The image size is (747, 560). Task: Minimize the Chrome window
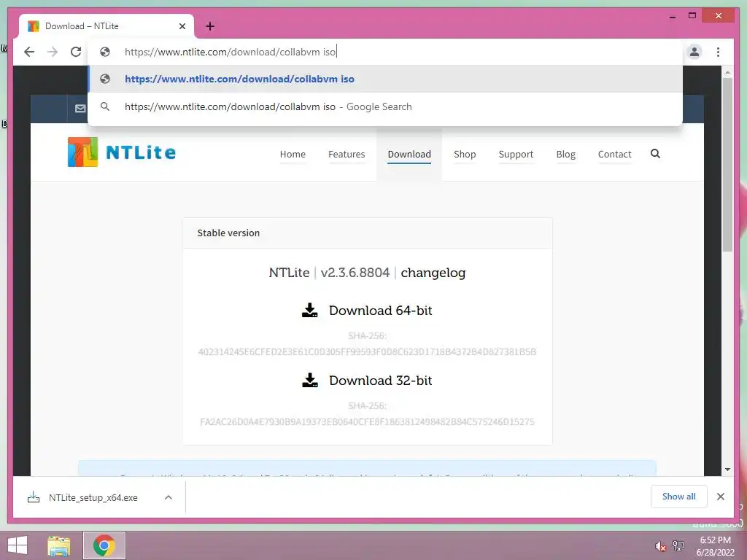pos(672,16)
